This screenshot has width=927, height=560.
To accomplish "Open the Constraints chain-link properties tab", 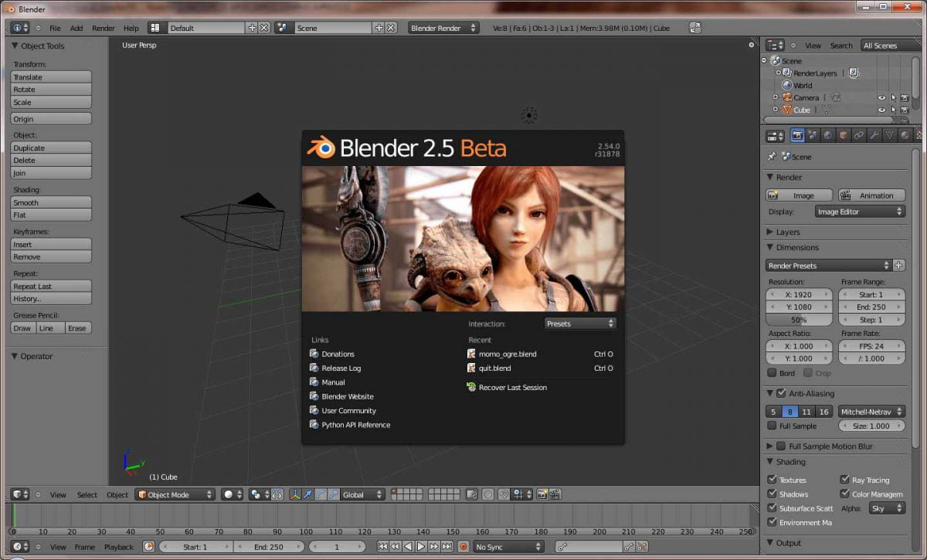I will pyautogui.click(x=859, y=135).
